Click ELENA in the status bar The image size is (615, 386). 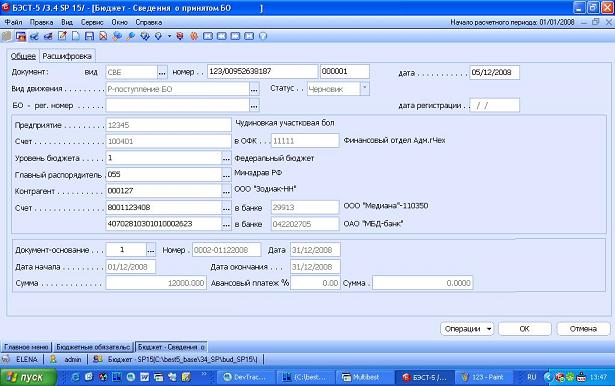pos(27,359)
